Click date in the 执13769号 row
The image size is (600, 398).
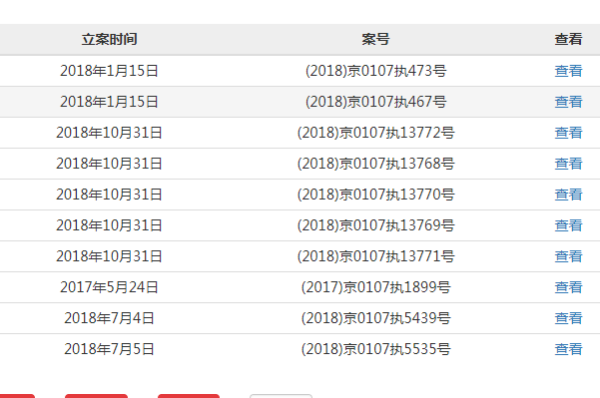coord(109,225)
